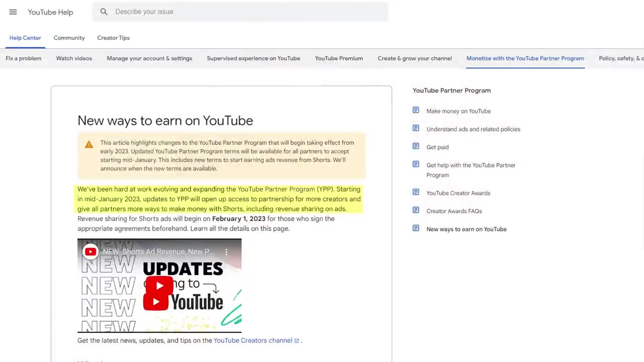Screen dimensions: 644x362
Task: Open the video's three-dot options menu
Action: 226,252
